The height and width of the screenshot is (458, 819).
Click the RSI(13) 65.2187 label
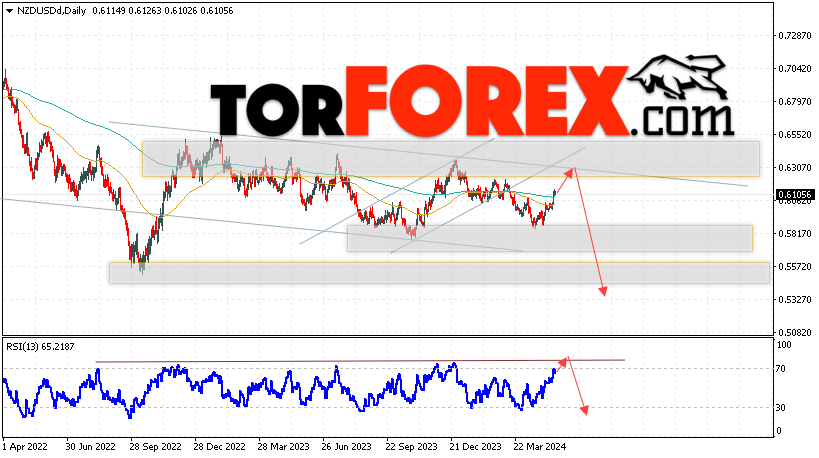[x=40, y=346]
